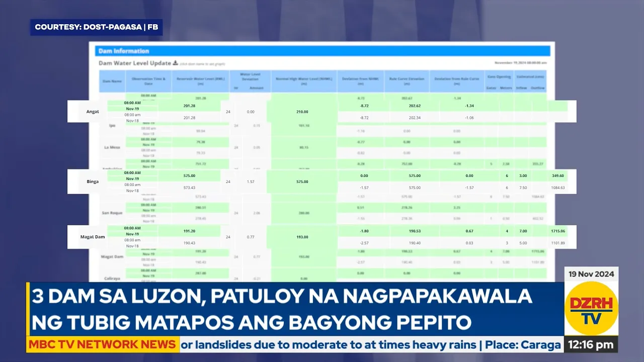
Task: Open the highlighted Magat Dam name link
Action: (x=93, y=236)
